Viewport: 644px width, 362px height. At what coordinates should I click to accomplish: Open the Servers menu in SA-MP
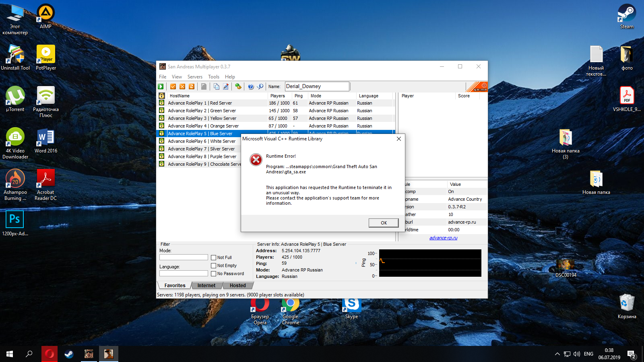coord(195,77)
